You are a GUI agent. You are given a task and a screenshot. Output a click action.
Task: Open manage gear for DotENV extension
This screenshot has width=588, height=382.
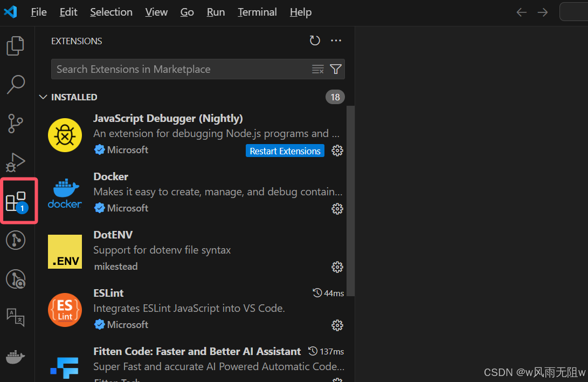[337, 267]
